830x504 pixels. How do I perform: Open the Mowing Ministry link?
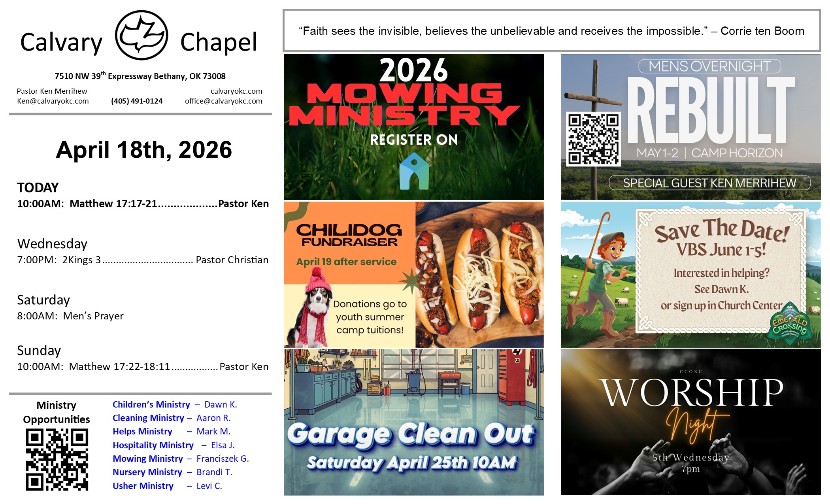[x=147, y=459]
